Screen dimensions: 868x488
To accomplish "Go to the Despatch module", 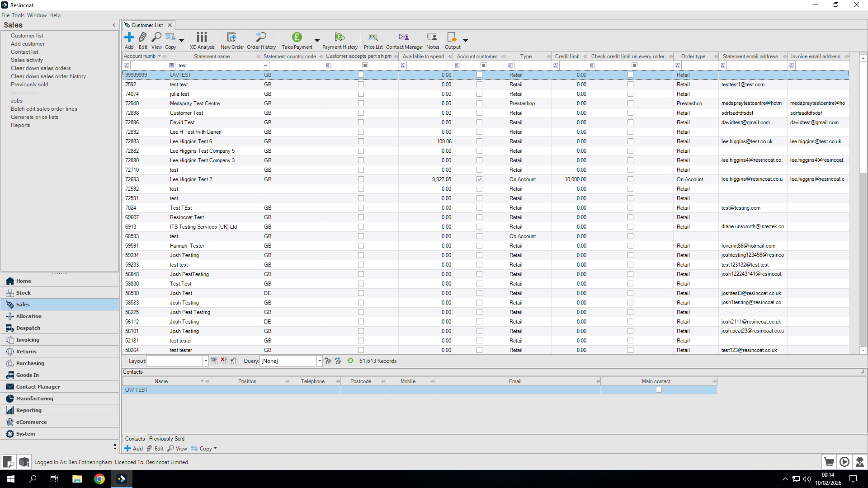I will click(28, 328).
